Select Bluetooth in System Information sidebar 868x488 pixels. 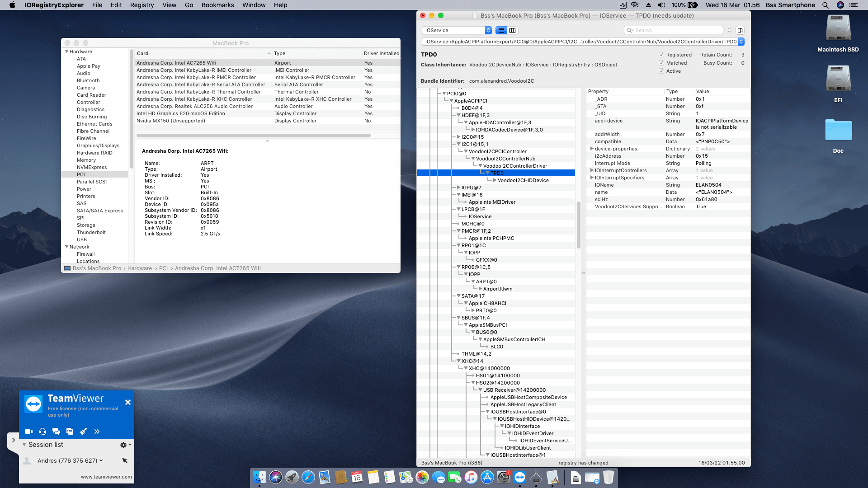coord(88,80)
